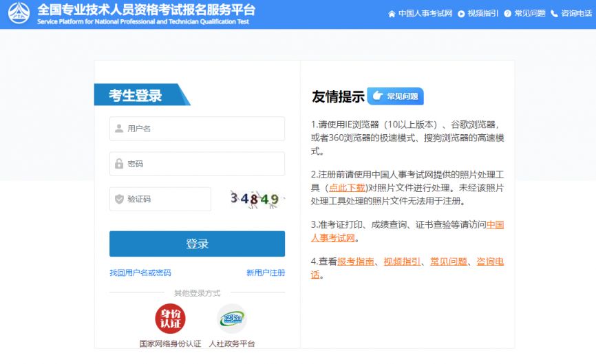This screenshot has width=596, height=364.
Task: Click the 人社政务平台 label
Action: pyautogui.click(x=232, y=343)
